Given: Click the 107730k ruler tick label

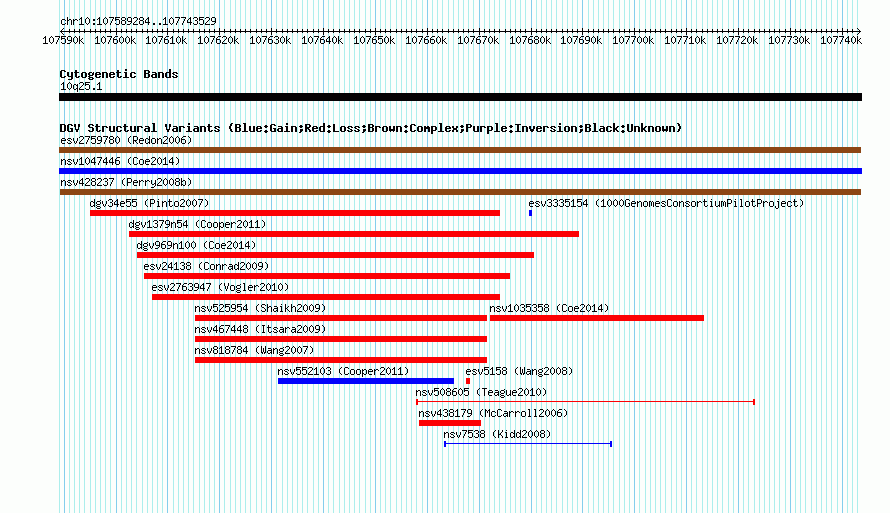Looking at the screenshot, I should [x=789, y=41].
